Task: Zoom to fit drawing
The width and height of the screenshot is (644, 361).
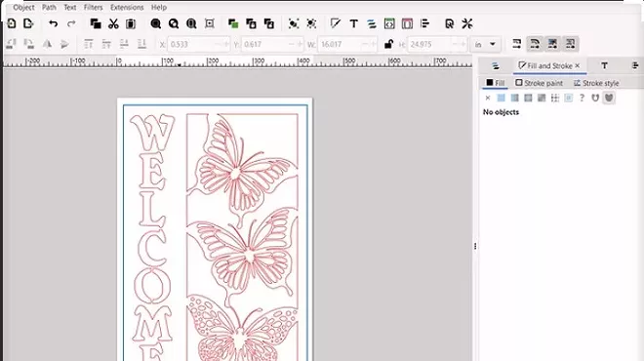Action: [174, 23]
